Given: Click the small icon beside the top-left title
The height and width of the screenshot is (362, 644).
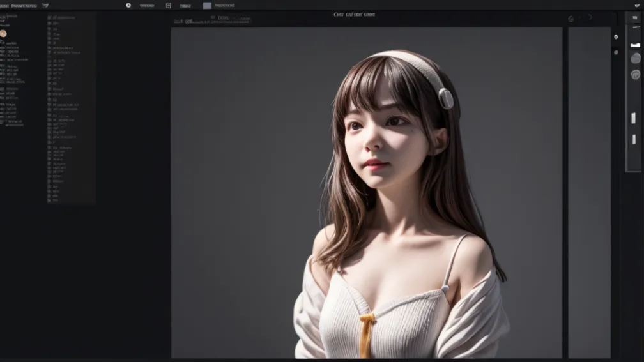Looking at the screenshot, I should (x=45, y=5).
